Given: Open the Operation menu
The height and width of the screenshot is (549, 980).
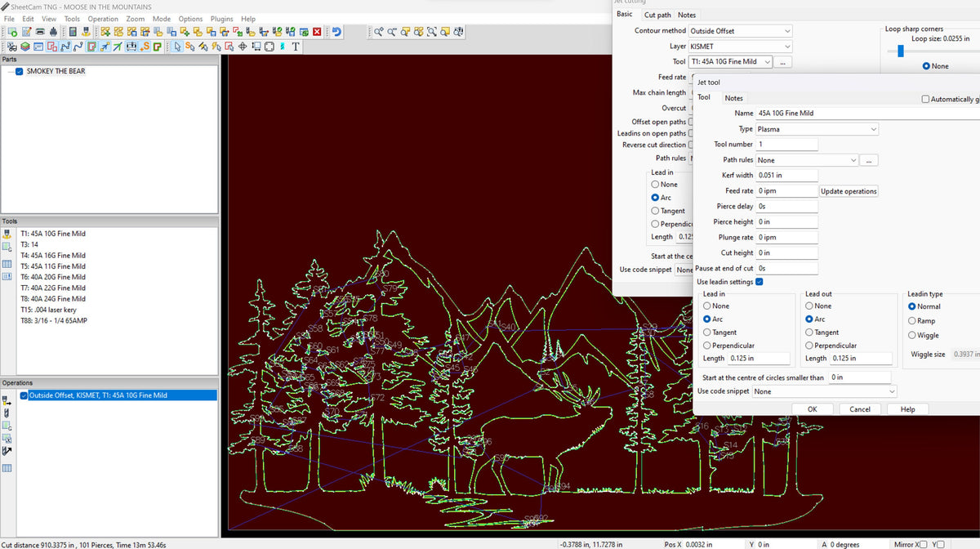Looking at the screenshot, I should coord(103,19).
